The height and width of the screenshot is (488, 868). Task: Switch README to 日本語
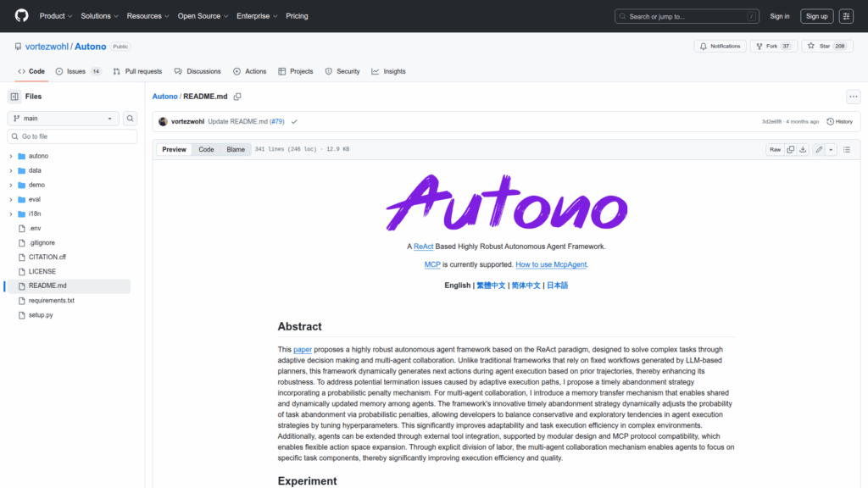[558, 286]
